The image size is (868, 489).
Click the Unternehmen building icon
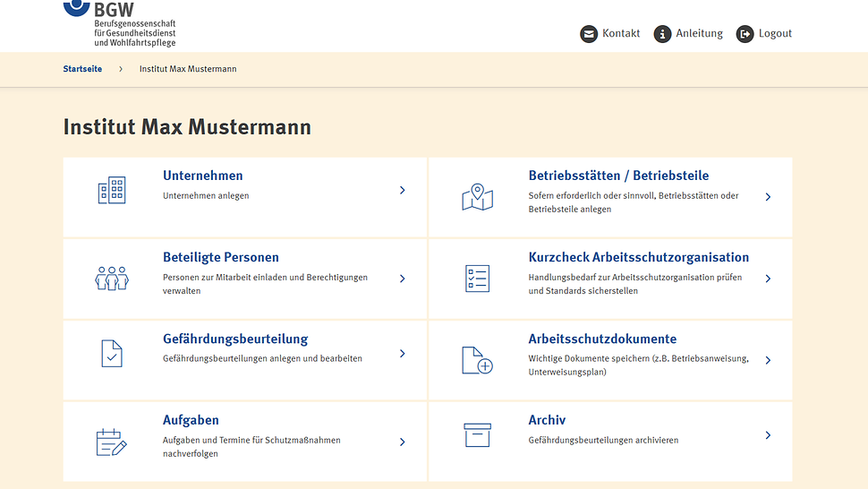pyautogui.click(x=112, y=190)
